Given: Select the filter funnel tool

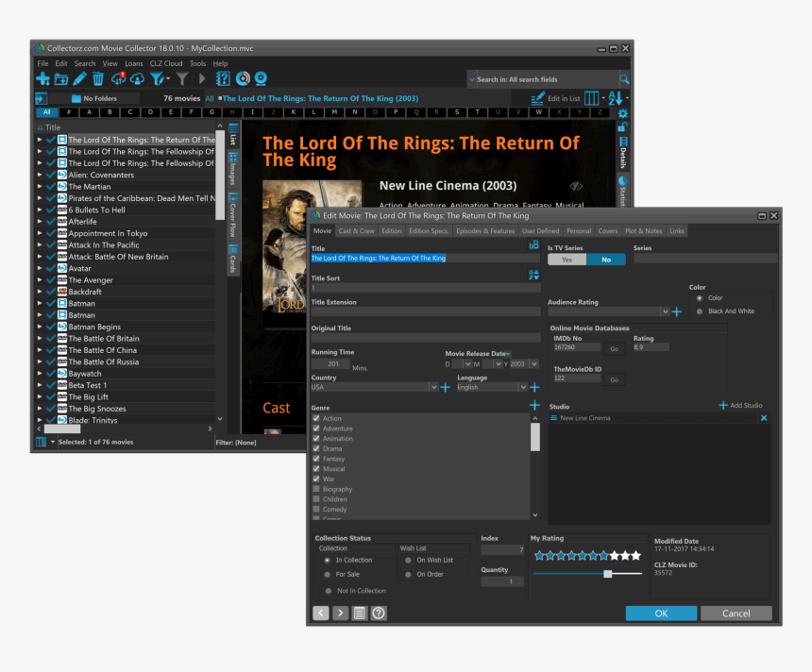Looking at the screenshot, I should click(159, 78).
